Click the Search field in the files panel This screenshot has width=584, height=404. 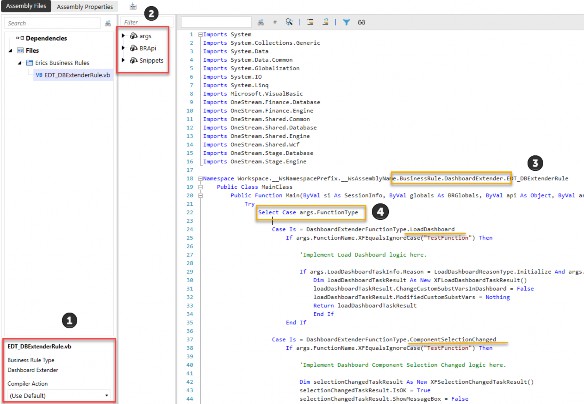(53, 23)
